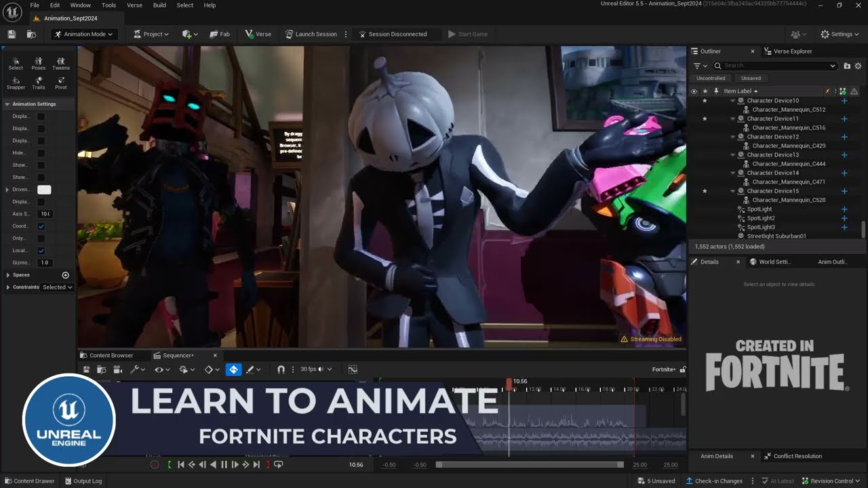Click the Select tool in animation panel
Viewport: 868px width, 488px height.
click(16, 64)
